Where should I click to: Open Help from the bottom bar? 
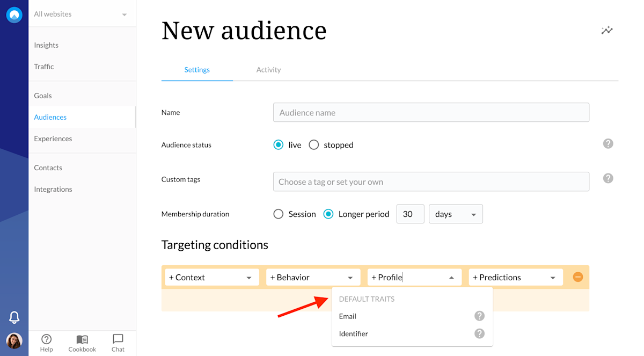pyautogui.click(x=47, y=343)
